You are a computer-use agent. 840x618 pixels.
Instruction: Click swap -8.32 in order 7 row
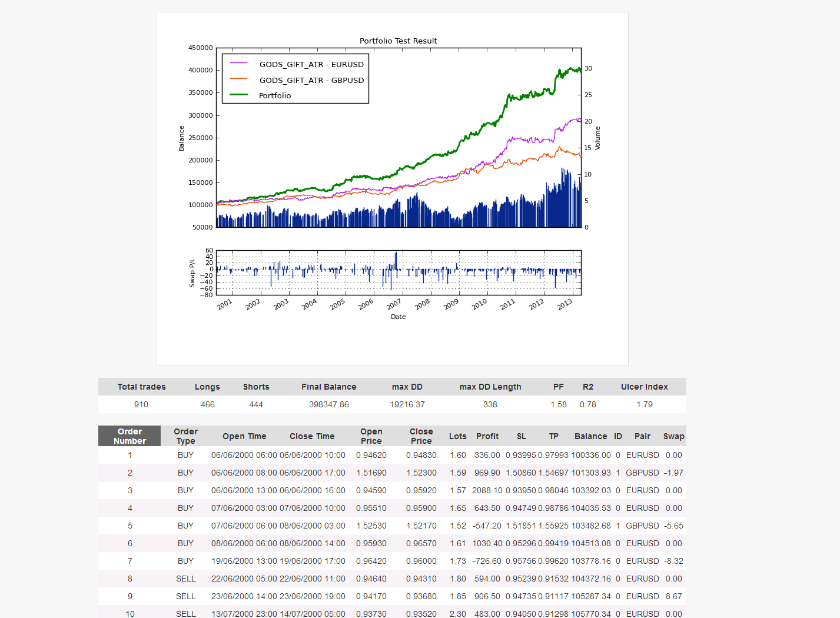(x=674, y=561)
